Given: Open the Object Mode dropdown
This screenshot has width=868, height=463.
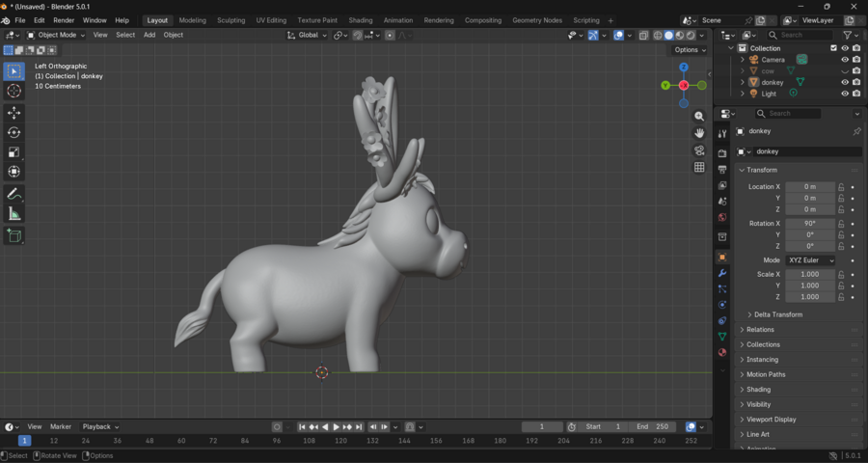Looking at the screenshot, I should coord(56,35).
